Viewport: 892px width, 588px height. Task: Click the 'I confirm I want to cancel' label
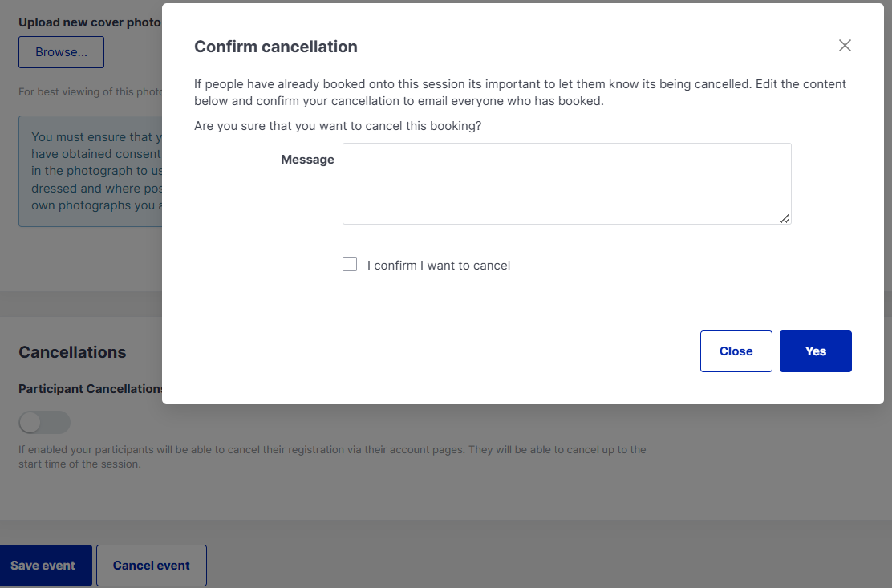(x=439, y=266)
